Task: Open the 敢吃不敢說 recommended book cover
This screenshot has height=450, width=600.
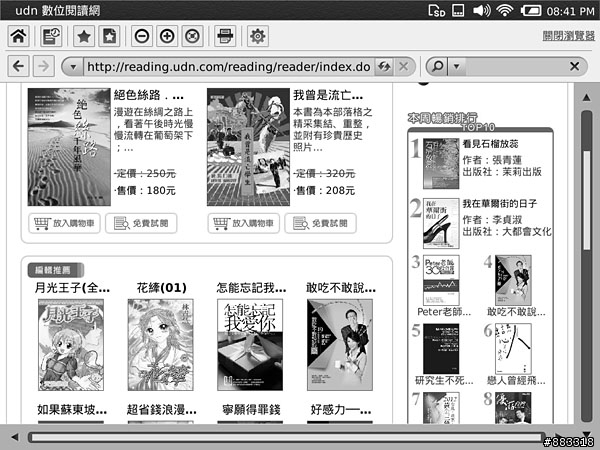Action: click(340, 345)
